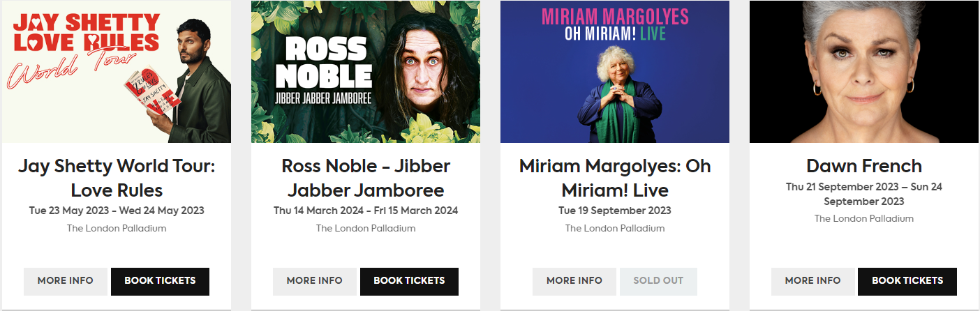Screen dimensions: 980x311
Task: Open the Miriam Margolyes Oh Miriam Live poster
Action: pyautogui.click(x=615, y=72)
